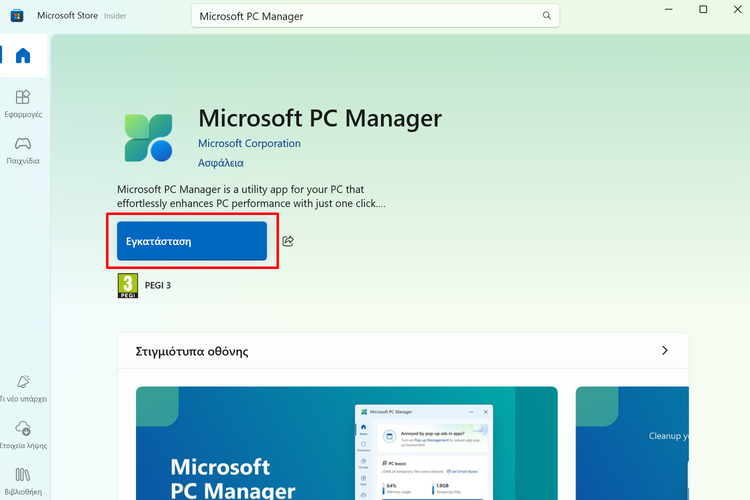Open the Microsoft Corporation publisher link
The image size is (750, 500).
tap(249, 143)
